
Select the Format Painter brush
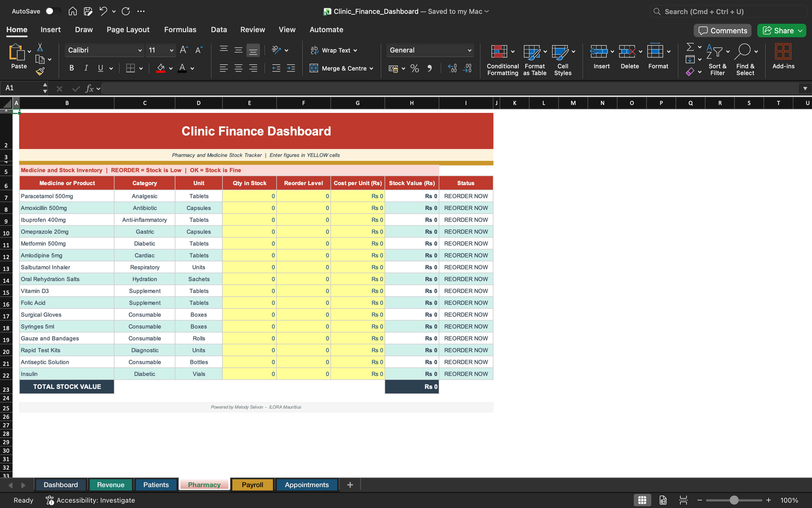point(40,71)
